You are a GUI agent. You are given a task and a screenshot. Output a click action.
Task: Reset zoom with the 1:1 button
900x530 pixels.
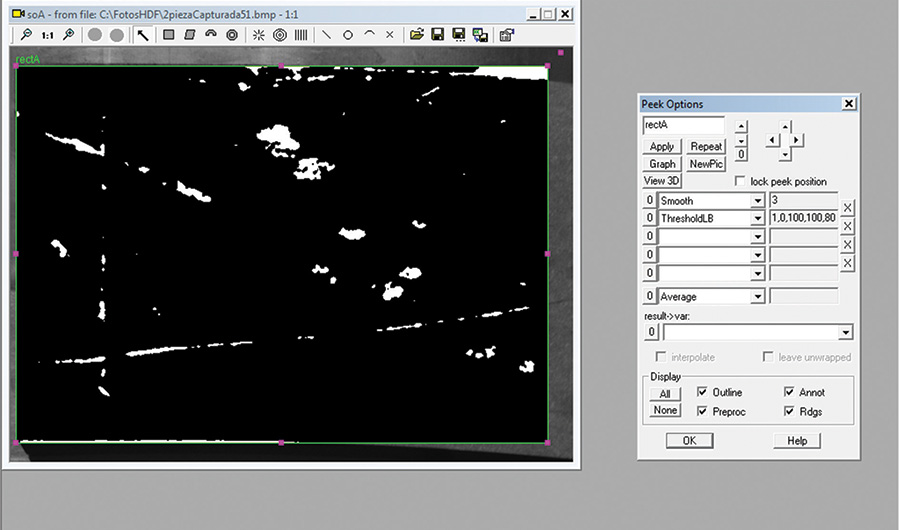[x=47, y=34]
